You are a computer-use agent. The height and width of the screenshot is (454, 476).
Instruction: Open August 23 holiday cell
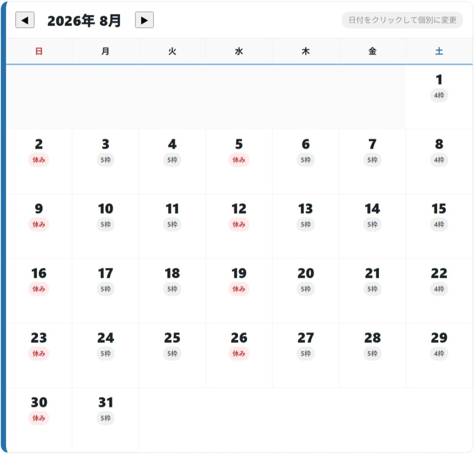[39, 355]
